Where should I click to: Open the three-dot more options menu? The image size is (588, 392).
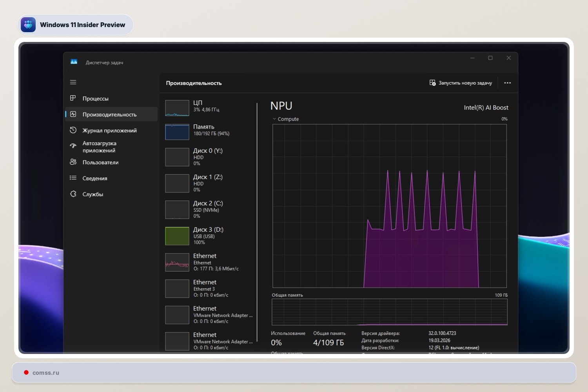pyautogui.click(x=507, y=83)
